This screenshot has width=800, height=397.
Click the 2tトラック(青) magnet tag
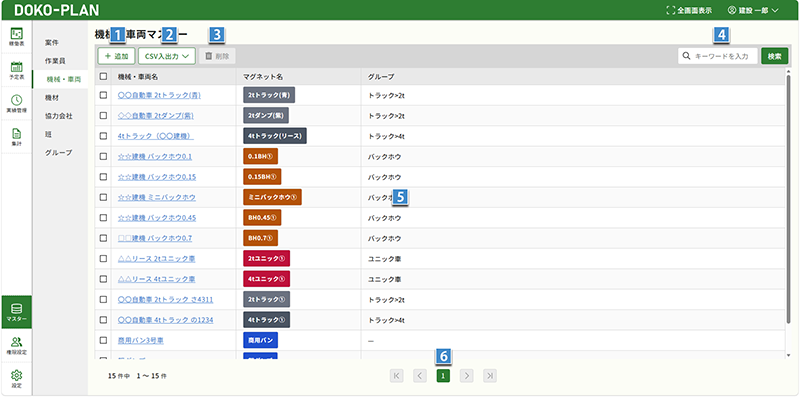point(269,95)
